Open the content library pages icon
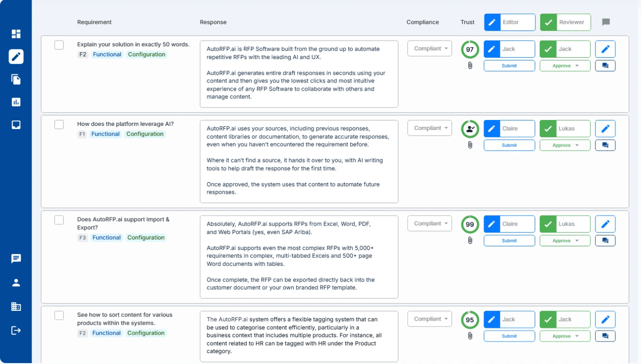This screenshot has width=641, height=364. point(16,79)
